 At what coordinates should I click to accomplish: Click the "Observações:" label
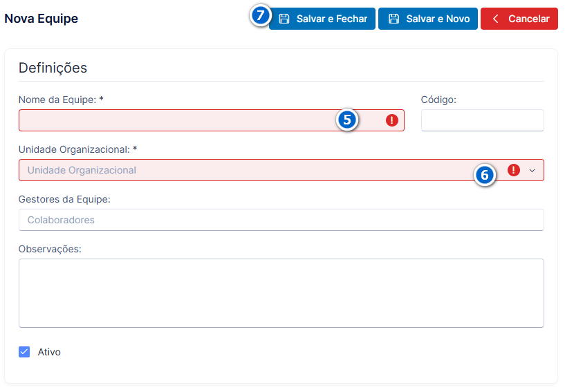(x=50, y=249)
